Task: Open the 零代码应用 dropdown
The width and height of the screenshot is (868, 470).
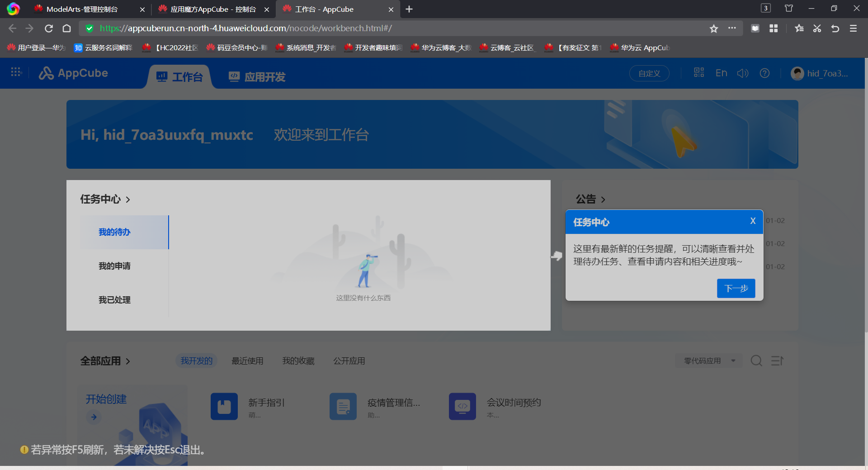Action: click(x=709, y=361)
